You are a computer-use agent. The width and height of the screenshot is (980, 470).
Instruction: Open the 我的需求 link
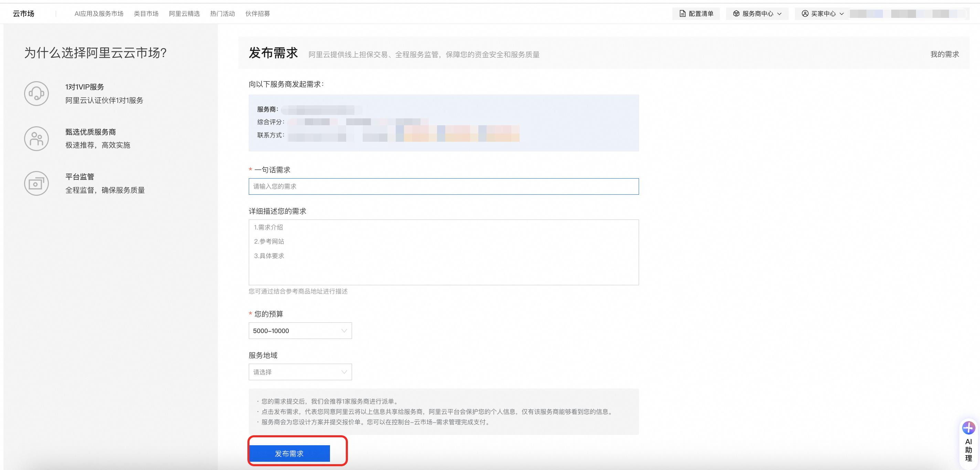click(944, 54)
